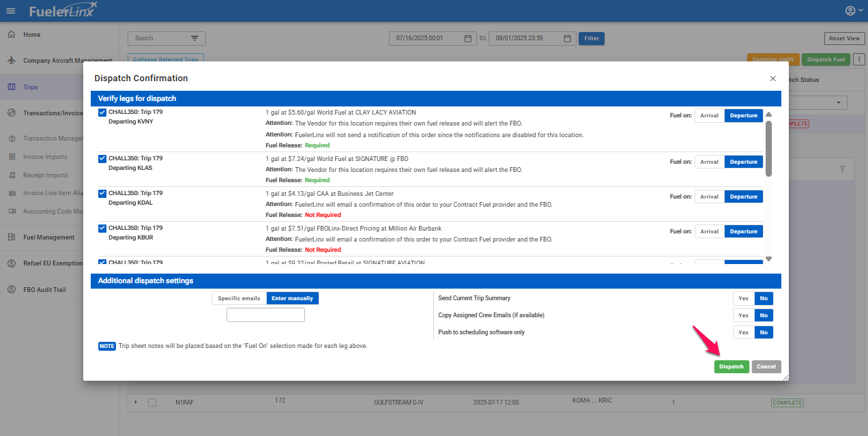Click the COMPLETE status for N1RAF

coord(787,403)
